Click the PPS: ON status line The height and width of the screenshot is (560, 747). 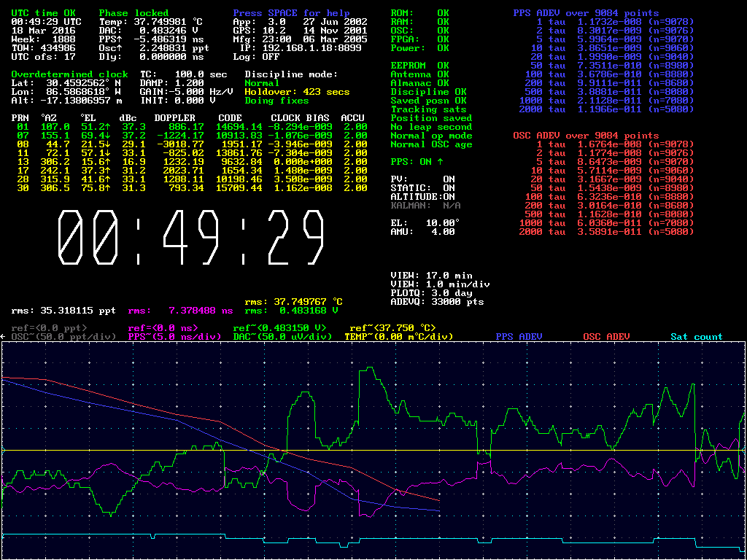(x=417, y=162)
